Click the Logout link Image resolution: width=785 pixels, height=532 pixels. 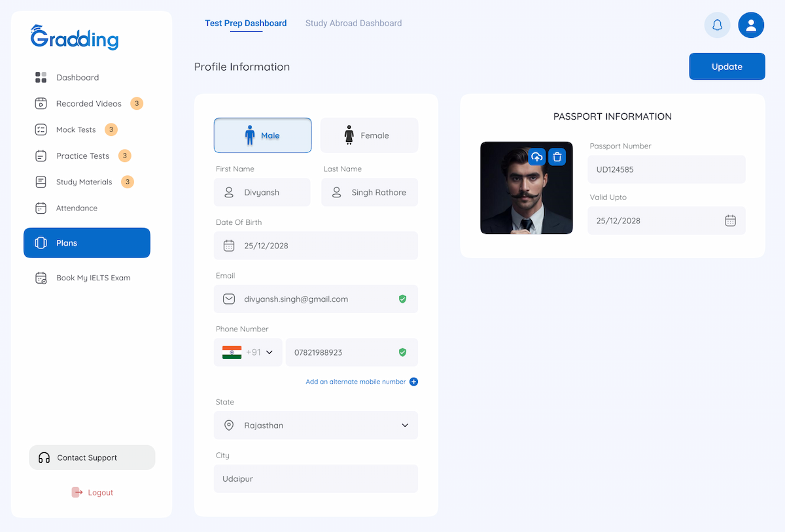[92, 492]
